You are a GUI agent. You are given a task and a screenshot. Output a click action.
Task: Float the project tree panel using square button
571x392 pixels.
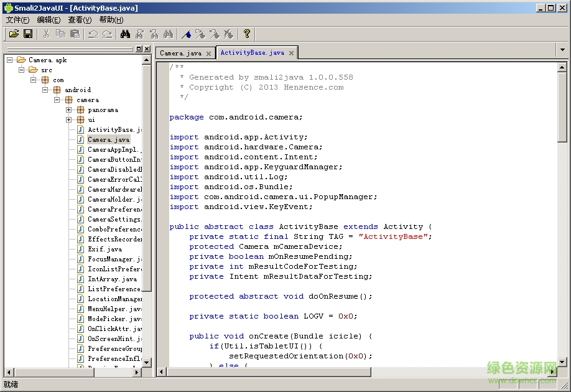139,49
